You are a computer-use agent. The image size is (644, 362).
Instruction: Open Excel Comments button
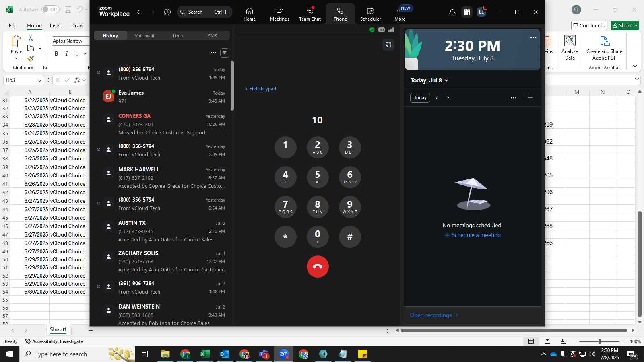589,25
